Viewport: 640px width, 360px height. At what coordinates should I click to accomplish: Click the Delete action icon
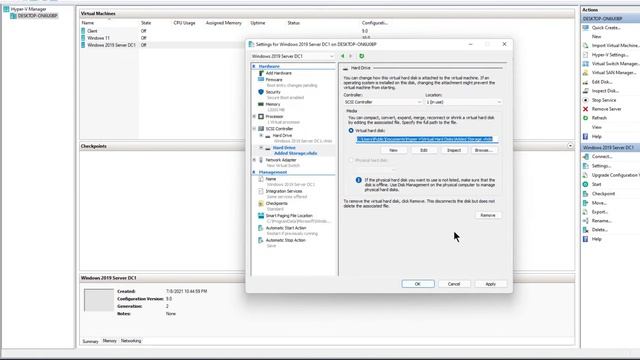click(x=586, y=230)
